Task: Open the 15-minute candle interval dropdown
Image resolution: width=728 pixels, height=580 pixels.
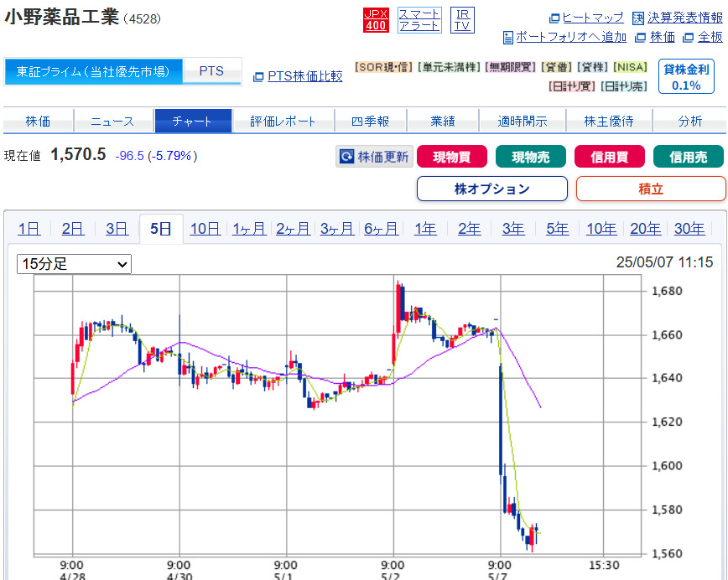Action: (75, 264)
